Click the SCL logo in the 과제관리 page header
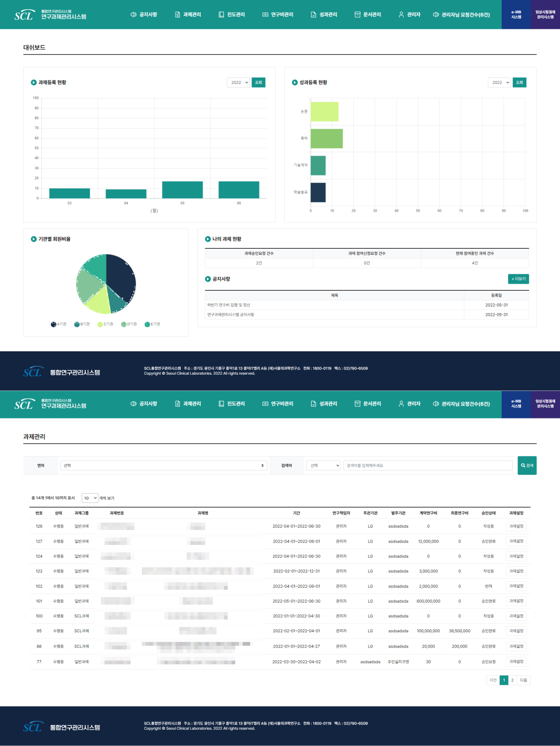This screenshot has width=560, height=746. 24,404
